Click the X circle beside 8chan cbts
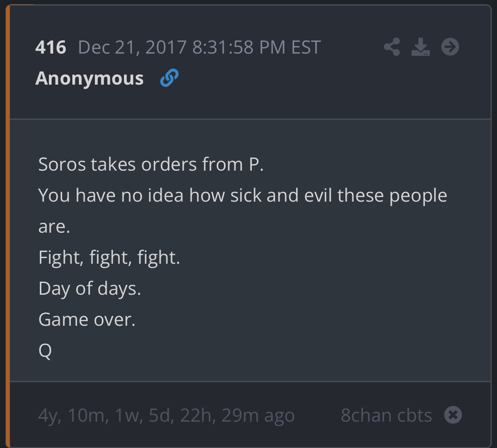497x448 pixels. 453,415
